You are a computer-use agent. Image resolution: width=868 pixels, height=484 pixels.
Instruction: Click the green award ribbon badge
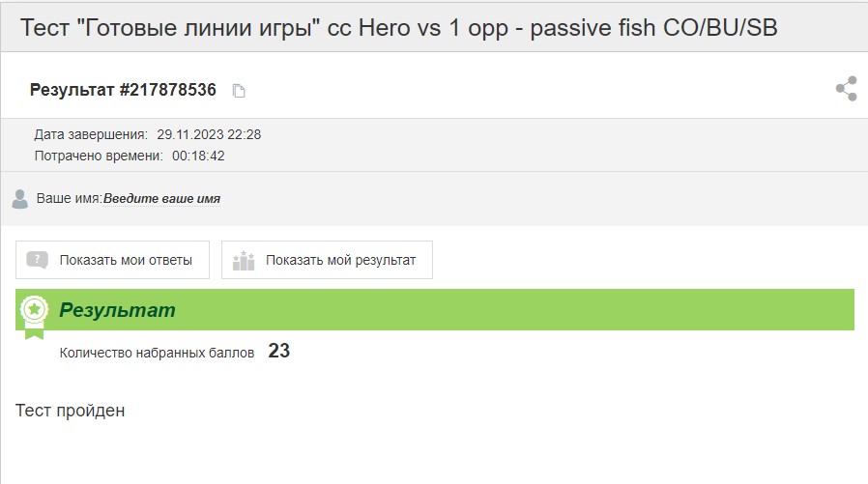coord(34,315)
